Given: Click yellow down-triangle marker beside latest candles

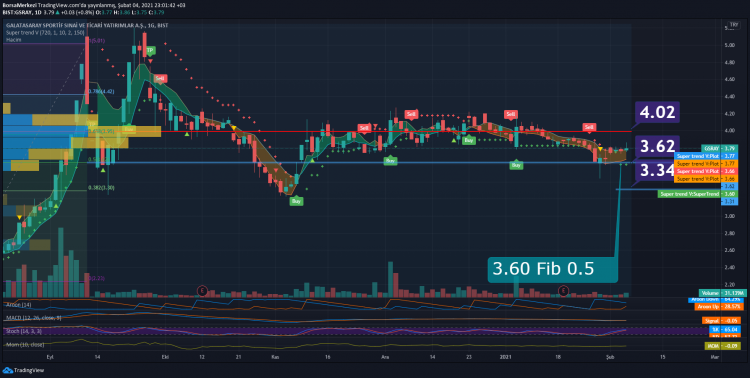Looking at the screenshot, I should coord(600,149).
